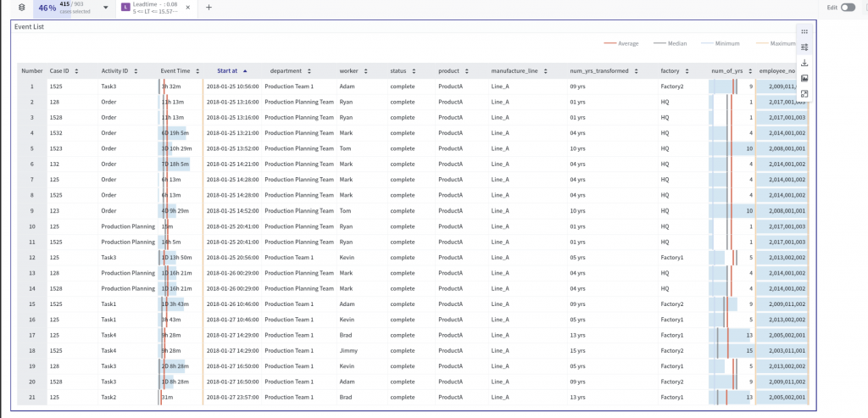The width and height of the screenshot is (868, 418).
Task: Click the layers stack icon at top left
Action: (21, 8)
